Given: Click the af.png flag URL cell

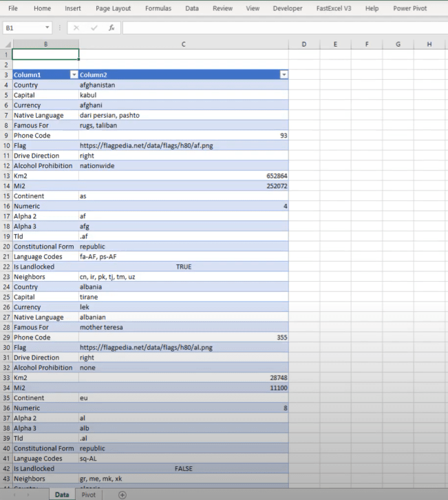Looking at the screenshot, I should click(184, 145).
